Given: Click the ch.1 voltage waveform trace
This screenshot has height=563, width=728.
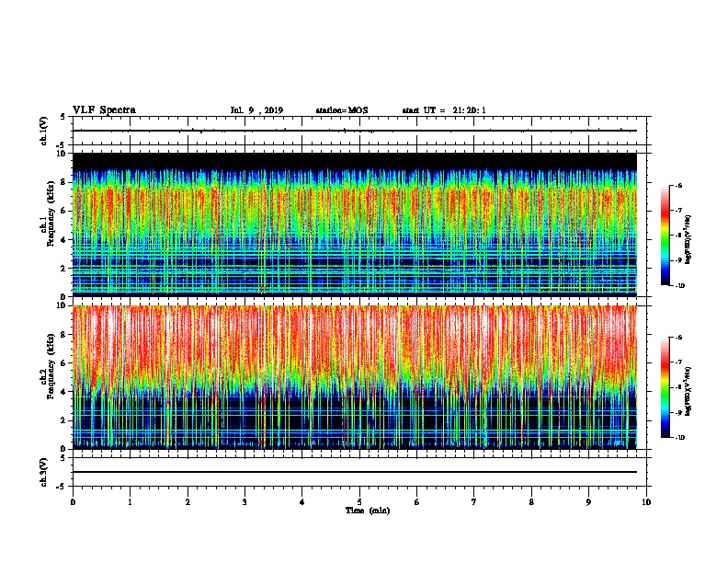Looking at the screenshot, I should (355, 131).
